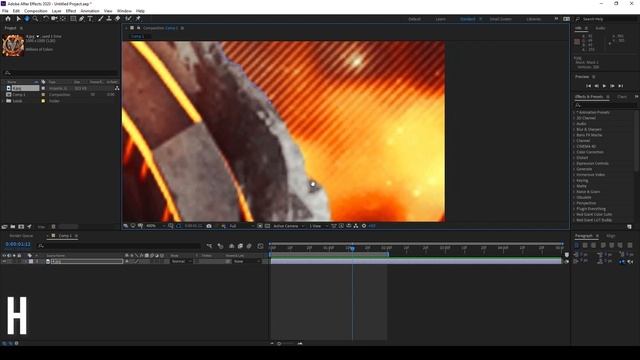The image size is (640, 360).
Task: Select the Zoom magnifier tool
Action: pos(35,19)
